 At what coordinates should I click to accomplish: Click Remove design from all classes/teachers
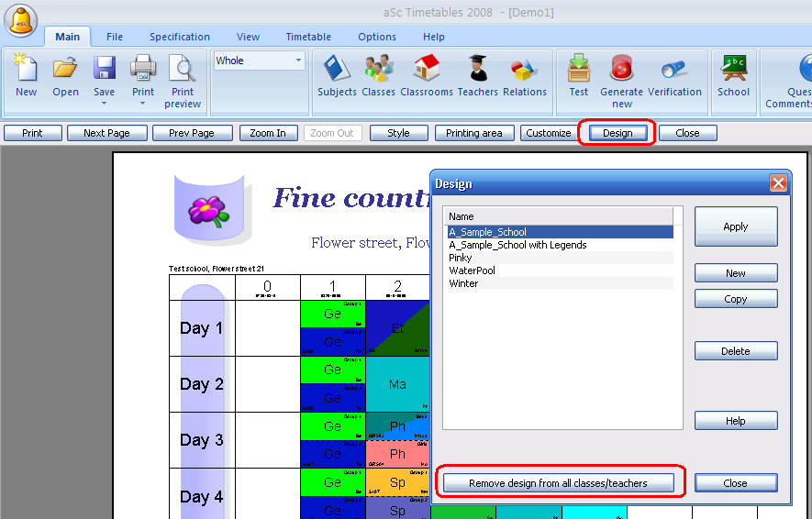(x=558, y=483)
